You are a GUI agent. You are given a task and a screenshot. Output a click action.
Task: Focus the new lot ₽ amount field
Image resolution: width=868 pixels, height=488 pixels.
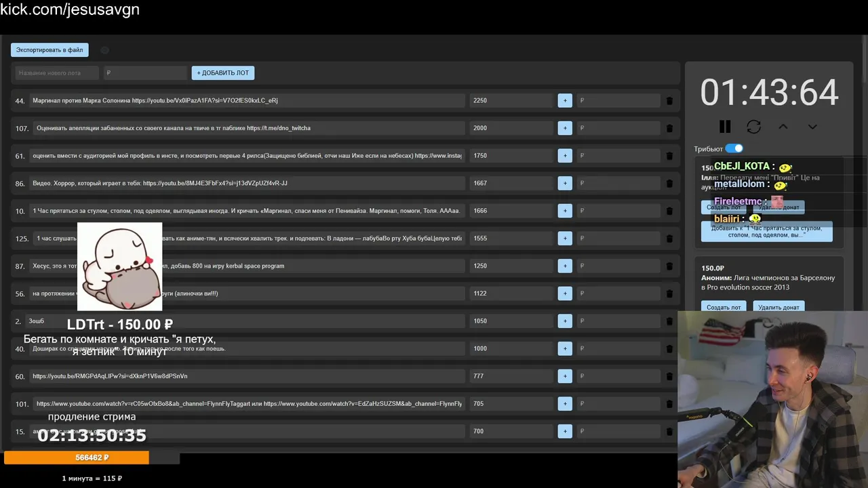[145, 73]
